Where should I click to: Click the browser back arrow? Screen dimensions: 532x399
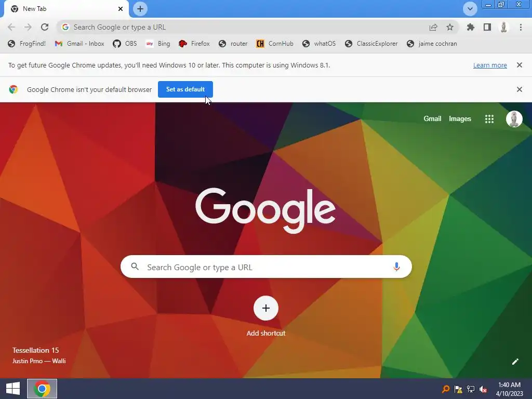click(11, 27)
